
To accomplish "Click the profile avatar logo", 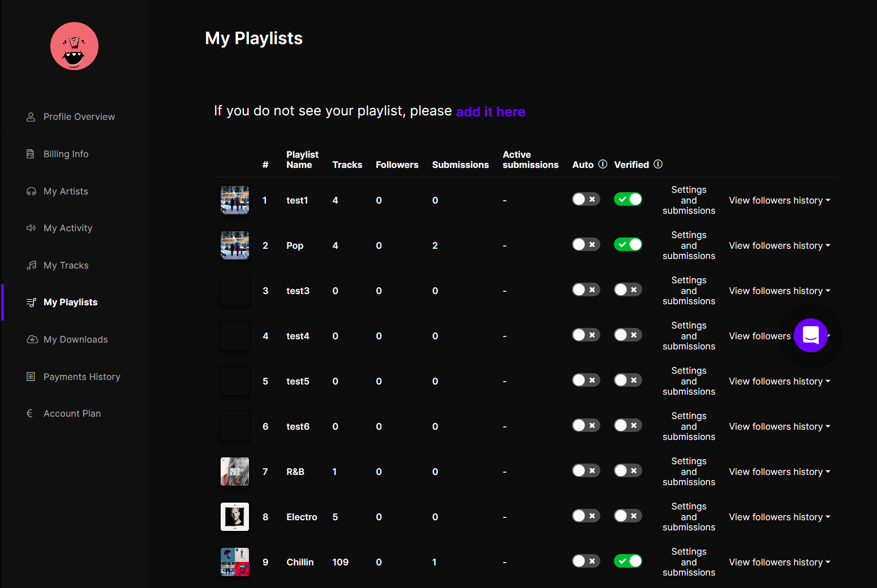I will click(74, 46).
